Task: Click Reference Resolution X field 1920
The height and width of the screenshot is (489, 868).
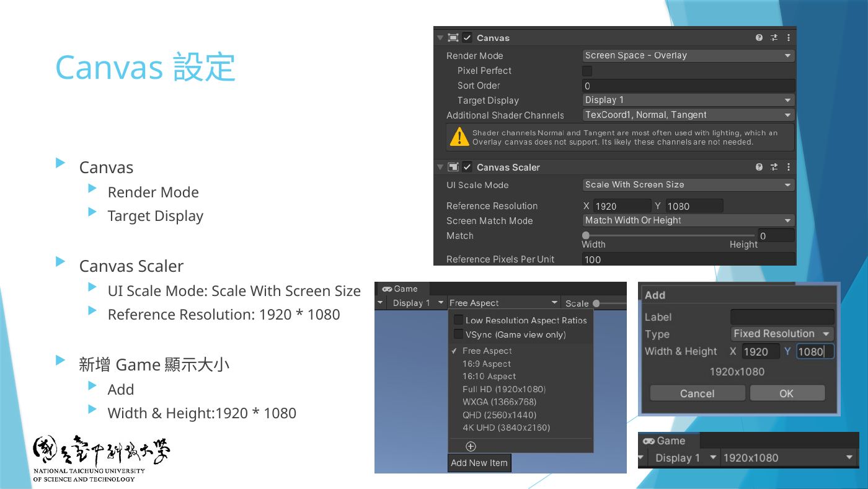Action: [x=622, y=206]
